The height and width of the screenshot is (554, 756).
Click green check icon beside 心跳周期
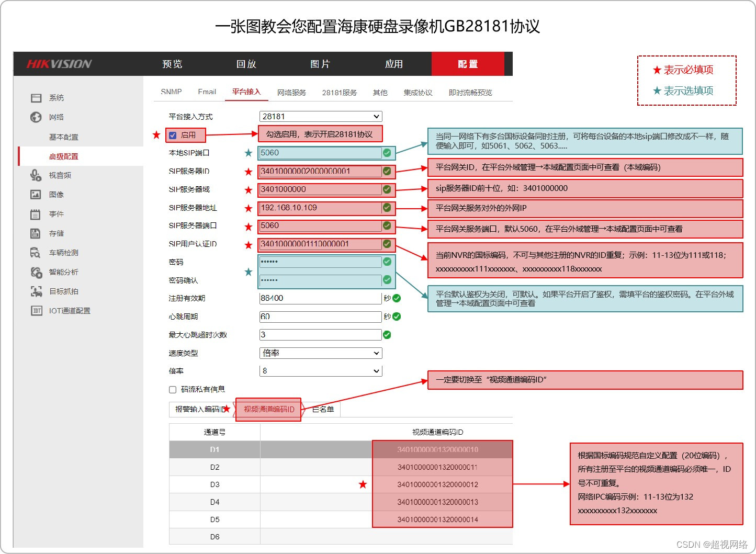[x=397, y=316]
